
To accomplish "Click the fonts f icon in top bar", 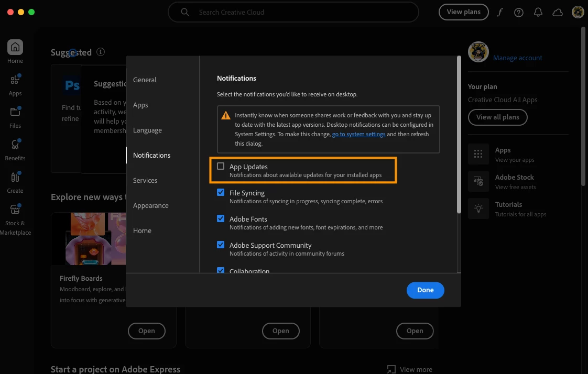I will [500, 13].
